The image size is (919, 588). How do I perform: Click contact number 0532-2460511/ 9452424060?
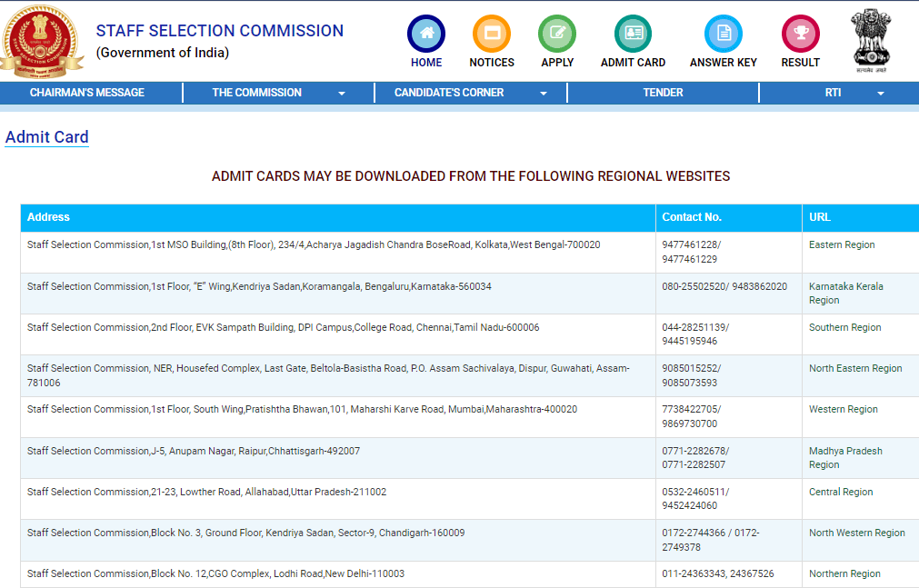point(695,498)
